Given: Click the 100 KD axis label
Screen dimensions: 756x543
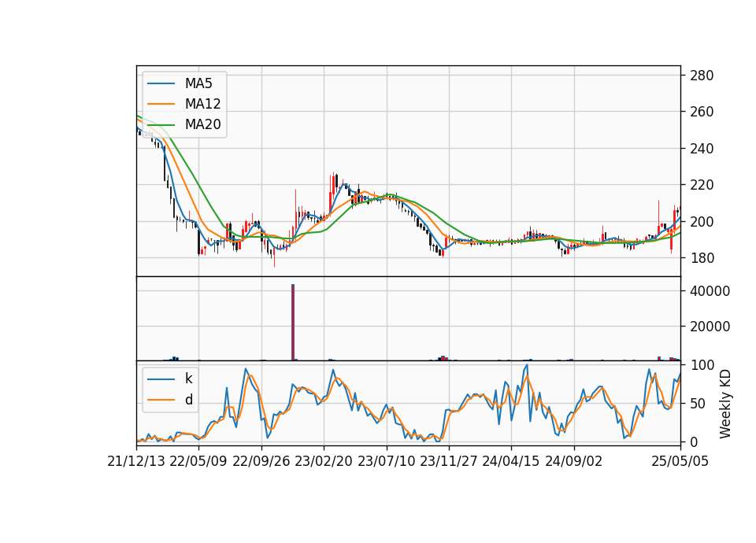Looking at the screenshot, I should coord(702,365).
